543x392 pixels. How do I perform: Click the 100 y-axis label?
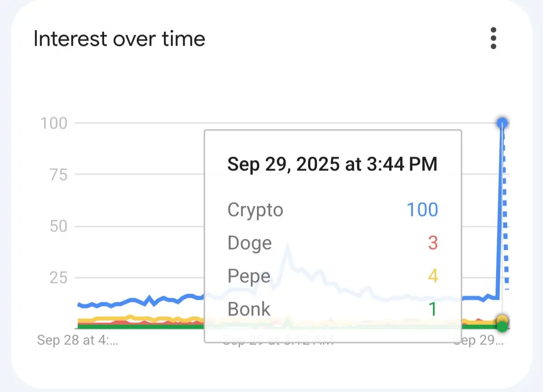(54, 123)
